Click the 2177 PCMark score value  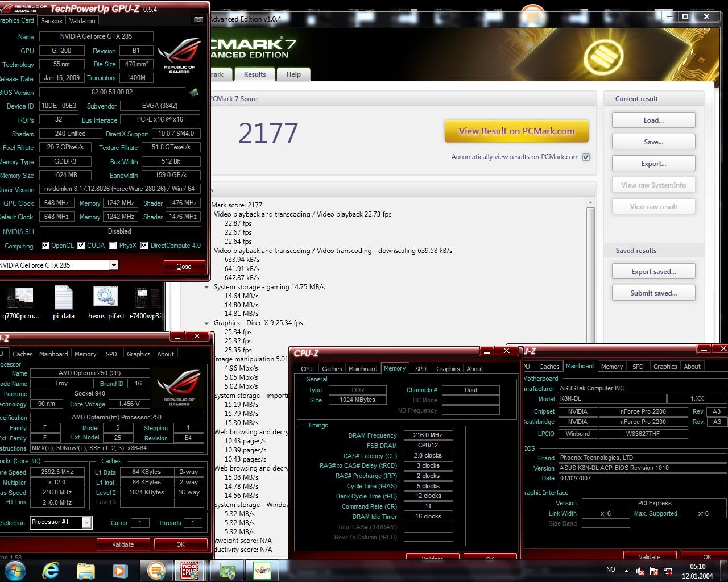pos(268,134)
